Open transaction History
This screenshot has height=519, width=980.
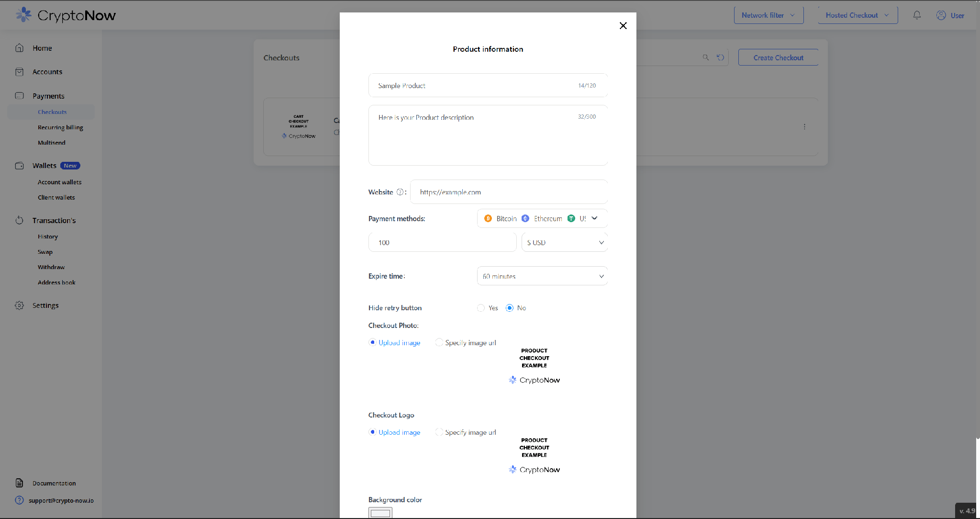(x=48, y=237)
